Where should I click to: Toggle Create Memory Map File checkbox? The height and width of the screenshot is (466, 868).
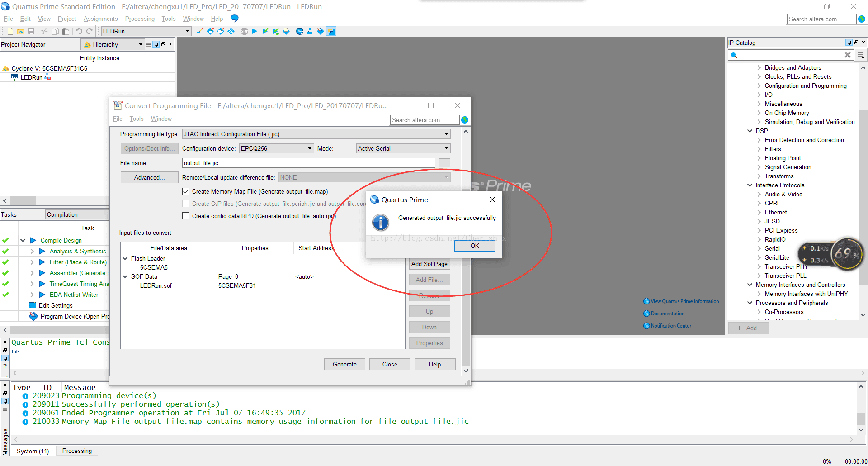[x=186, y=191]
